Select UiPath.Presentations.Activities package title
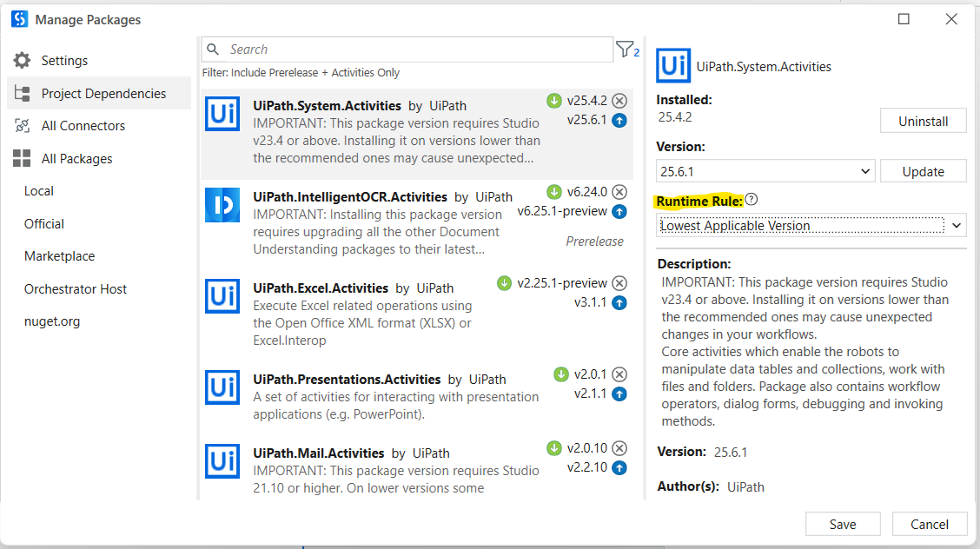Viewport: 980px width, 549px height. (x=347, y=379)
